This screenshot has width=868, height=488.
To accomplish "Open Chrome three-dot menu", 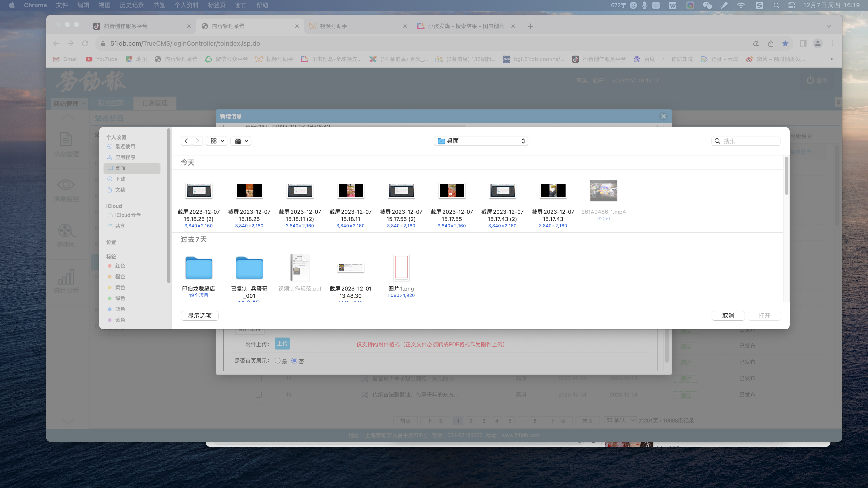I will click(x=832, y=43).
